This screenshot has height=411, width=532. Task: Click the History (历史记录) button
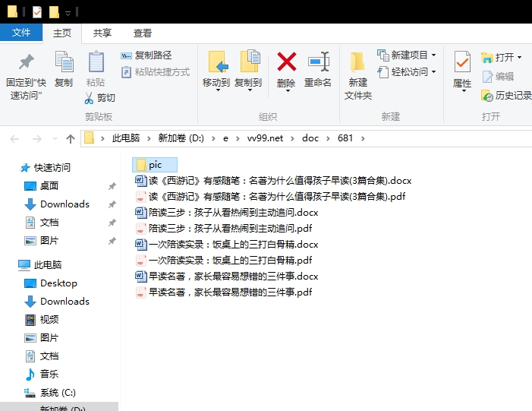pyautogui.click(x=506, y=96)
